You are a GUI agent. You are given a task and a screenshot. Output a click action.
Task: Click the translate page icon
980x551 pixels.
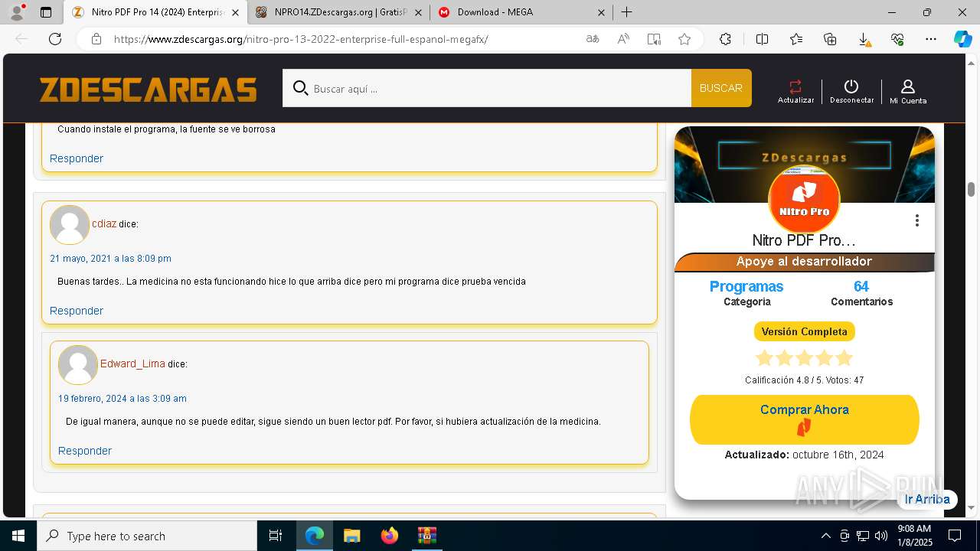593,39
